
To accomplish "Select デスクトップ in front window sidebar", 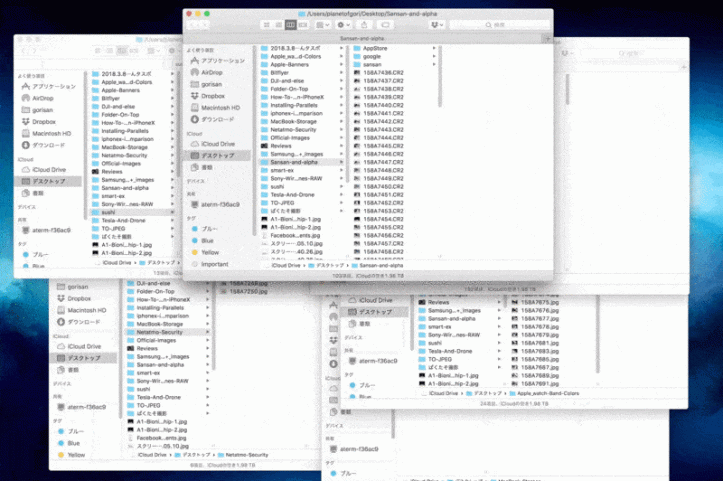I will 218,155.
